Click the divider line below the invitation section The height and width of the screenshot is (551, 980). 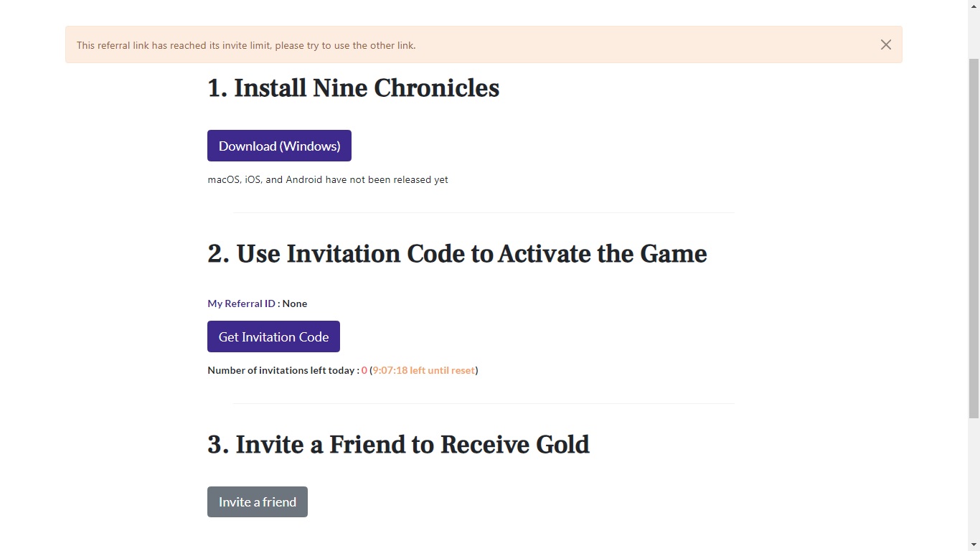483,403
